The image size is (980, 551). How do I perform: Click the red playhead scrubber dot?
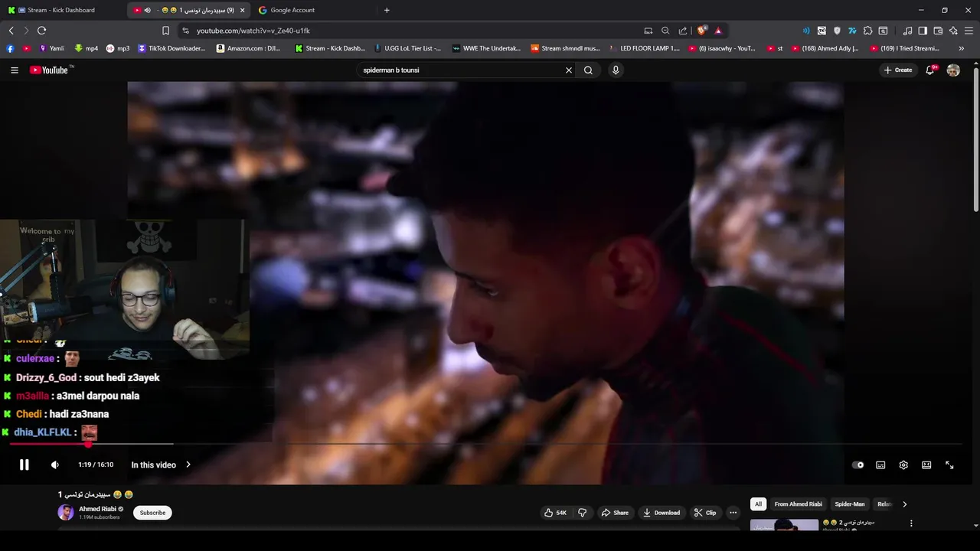[x=88, y=444]
